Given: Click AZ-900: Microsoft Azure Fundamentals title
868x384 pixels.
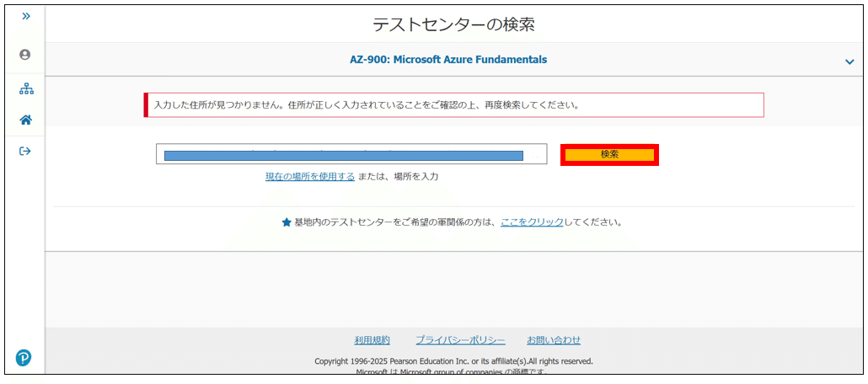Looking at the screenshot, I should (448, 59).
